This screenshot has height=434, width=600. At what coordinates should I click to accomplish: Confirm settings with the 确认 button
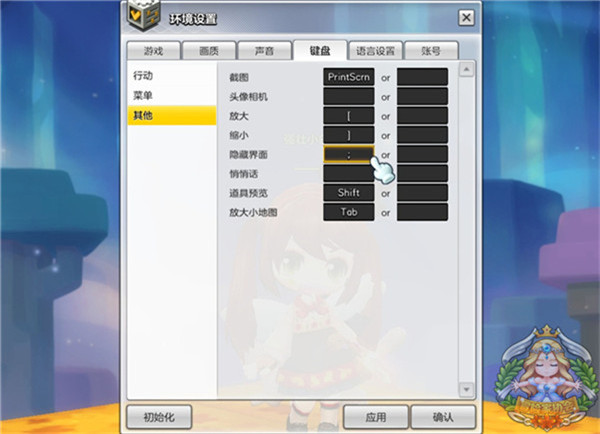443,417
